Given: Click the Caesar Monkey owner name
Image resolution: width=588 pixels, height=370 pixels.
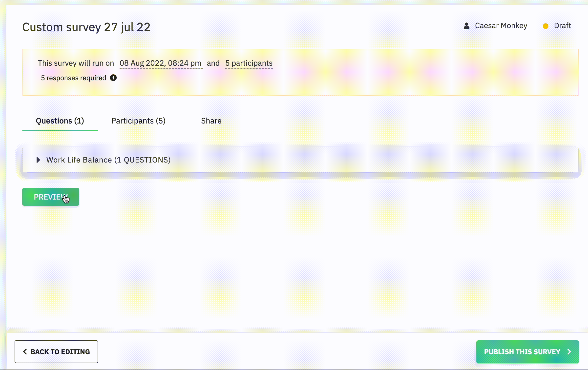Looking at the screenshot, I should pos(501,26).
